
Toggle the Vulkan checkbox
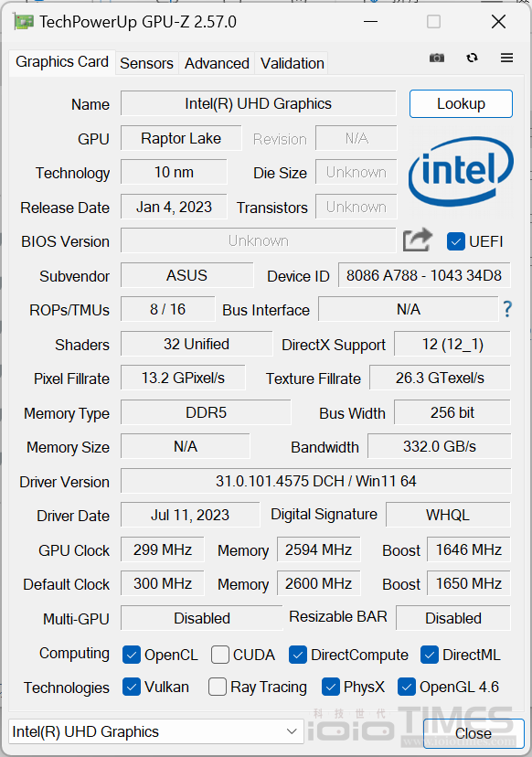132,687
